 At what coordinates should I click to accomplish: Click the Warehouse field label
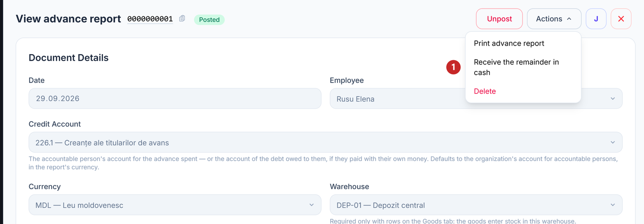(x=349, y=187)
